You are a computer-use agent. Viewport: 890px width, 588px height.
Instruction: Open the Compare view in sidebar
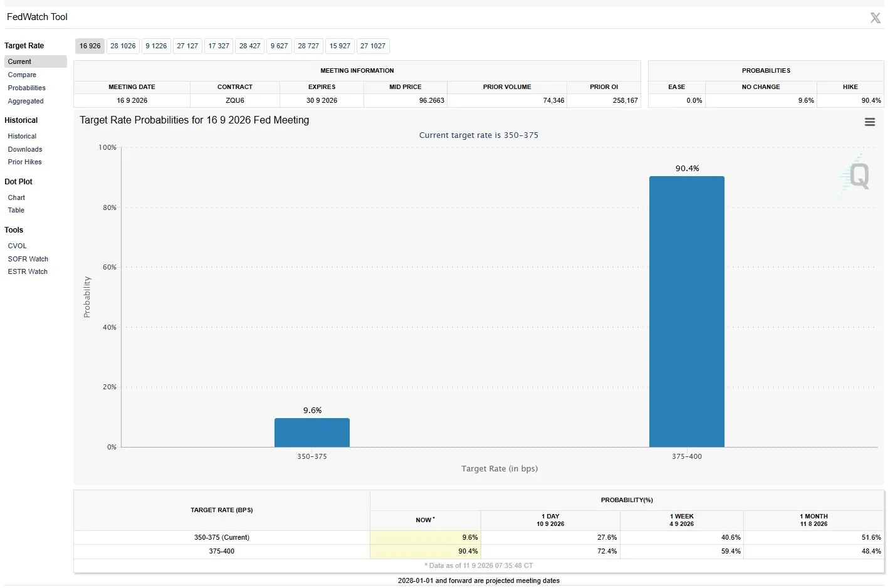coord(22,75)
